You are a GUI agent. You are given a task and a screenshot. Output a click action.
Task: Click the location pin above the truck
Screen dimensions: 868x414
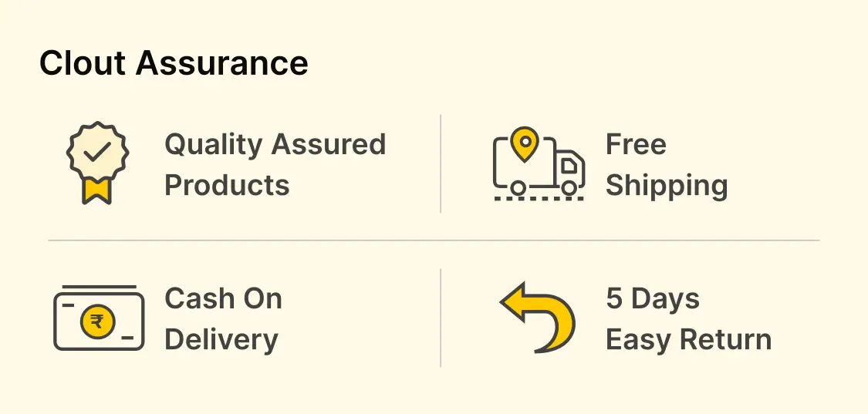(525, 144)
